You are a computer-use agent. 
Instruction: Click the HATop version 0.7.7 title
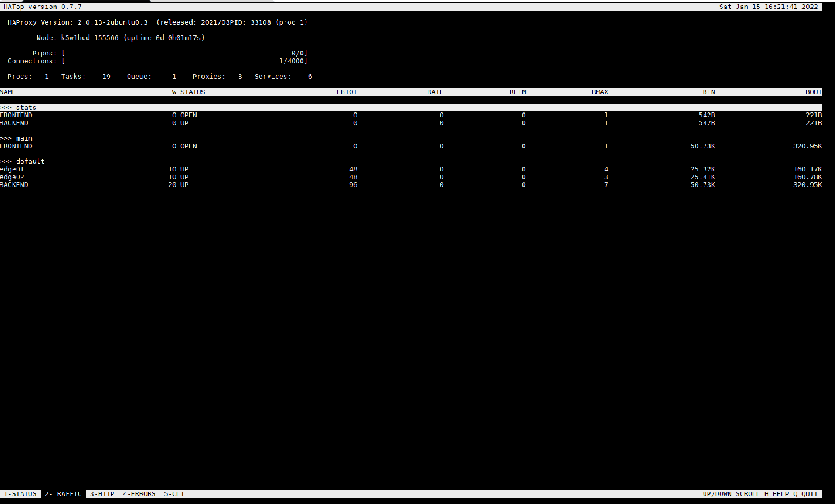[42, 7]
